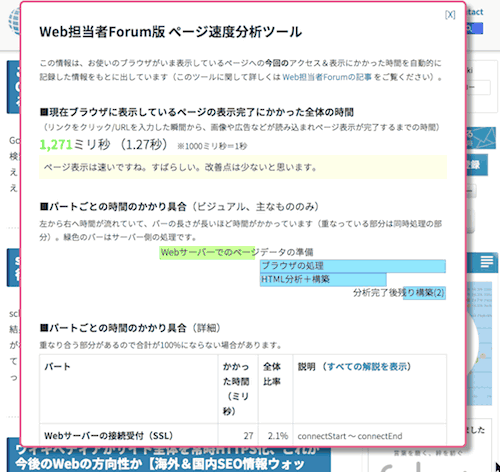Click the blue search button behind dialog
500x472 pixels.
click(x=475, y=29)
